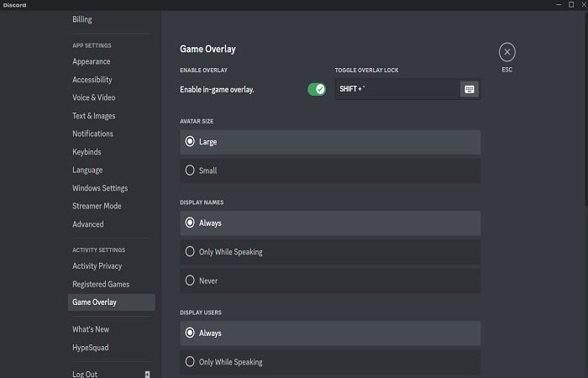The image size is (588, 378).
Task: Click Log Out
Action: point(85,374)
